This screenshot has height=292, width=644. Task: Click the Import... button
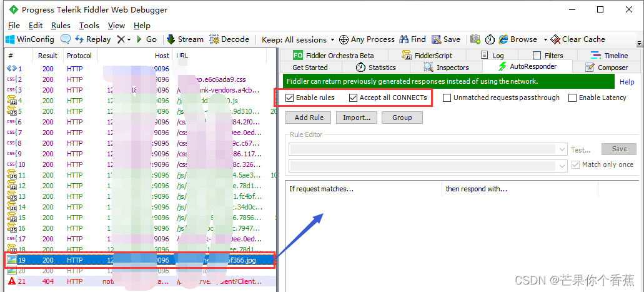(x=357, y=118)
